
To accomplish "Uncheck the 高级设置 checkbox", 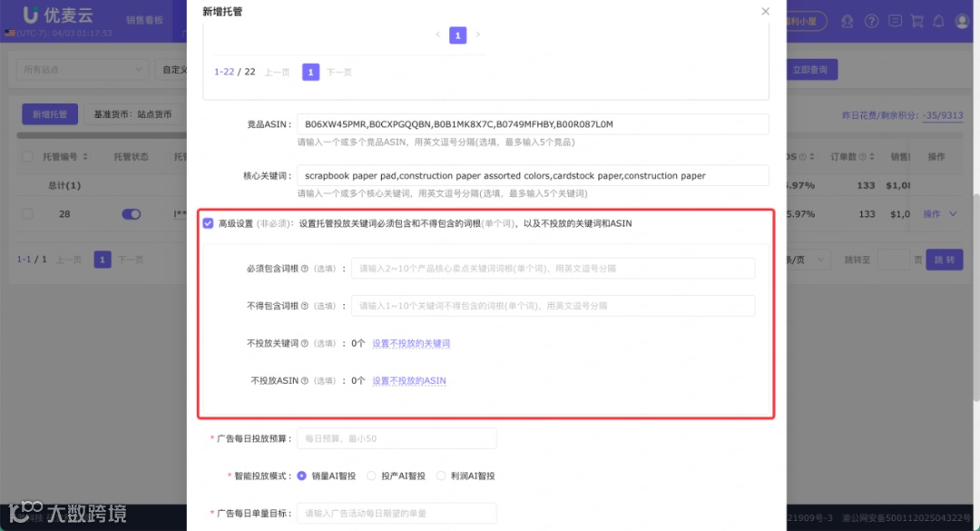I will pos(209,222).
